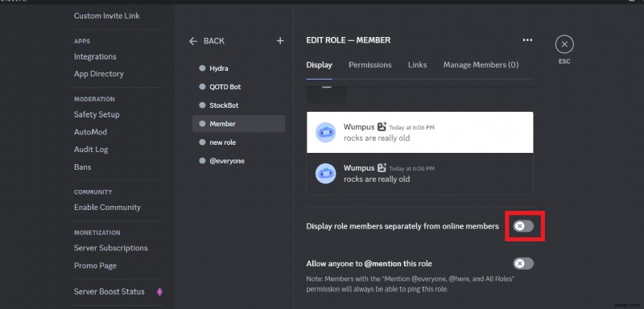
Task: Open Server Boost Status page
Action: pyautogui.click(x=109, y=292)
